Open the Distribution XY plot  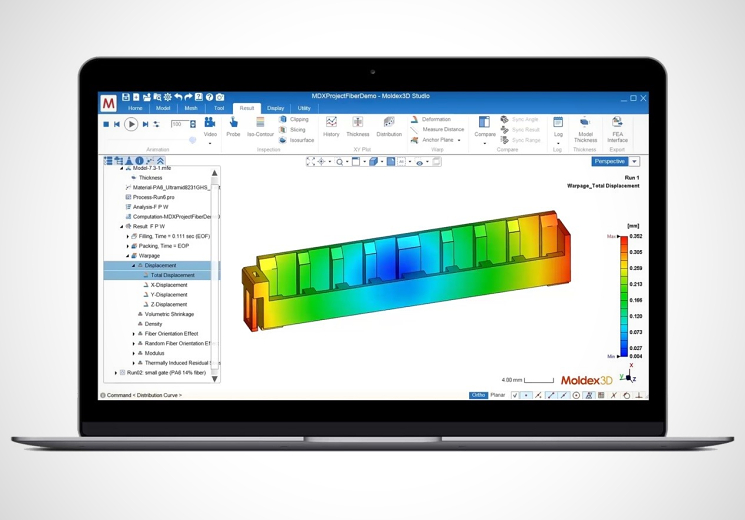[x=389, y=127]
